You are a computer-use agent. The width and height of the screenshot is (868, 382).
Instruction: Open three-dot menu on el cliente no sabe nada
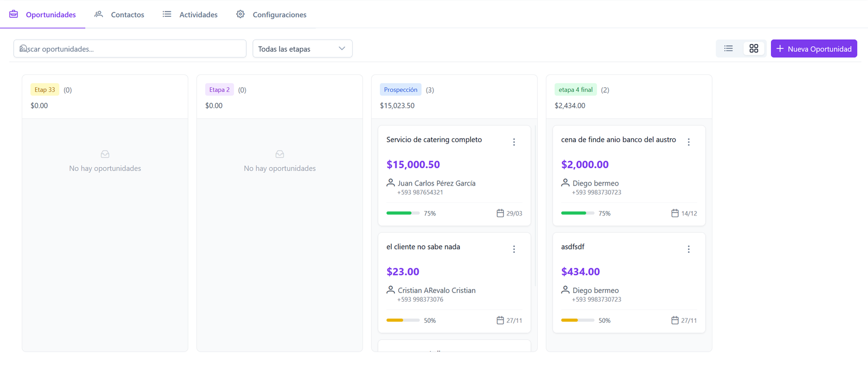514,249
